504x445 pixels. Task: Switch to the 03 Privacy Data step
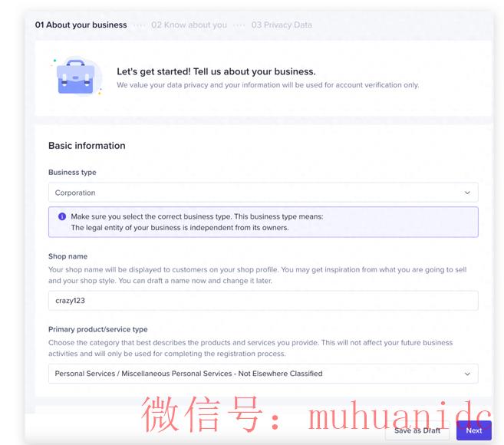point(282,25)
